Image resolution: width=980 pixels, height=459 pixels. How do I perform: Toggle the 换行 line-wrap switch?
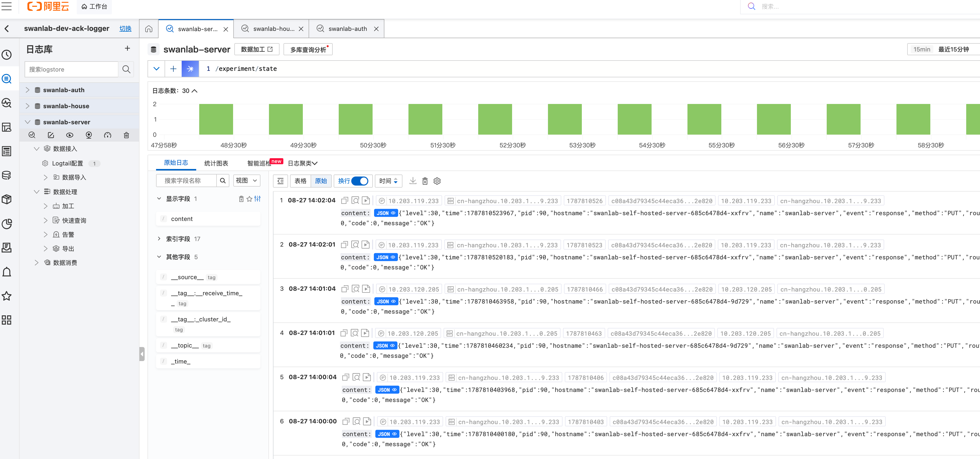point(360,181)
